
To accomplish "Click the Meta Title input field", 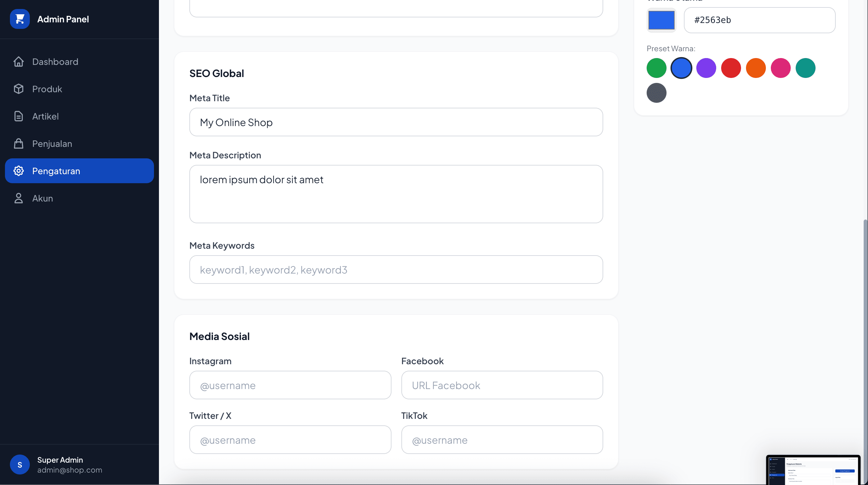I will pyautogui.click(x=396, y=122).
